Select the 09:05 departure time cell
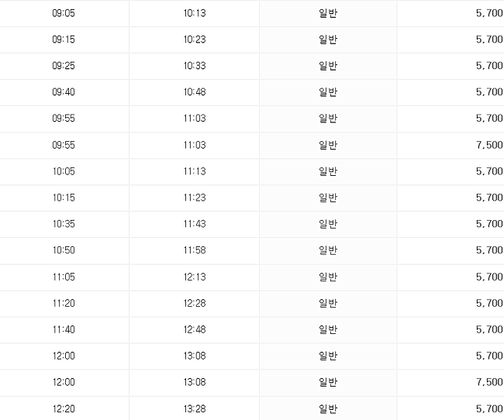Image resolution: width=504 pixels, height=420 pixels. (64, 13)
